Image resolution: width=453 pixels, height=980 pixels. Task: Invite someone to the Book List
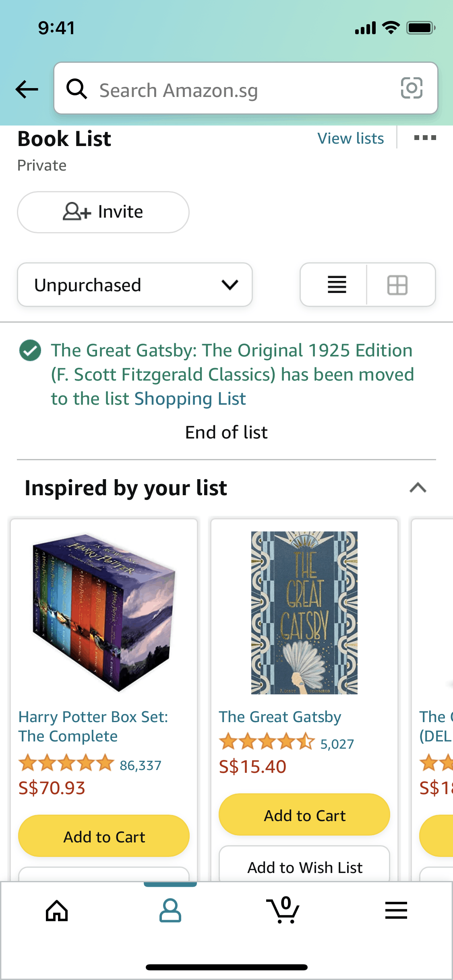click(103, 212)
